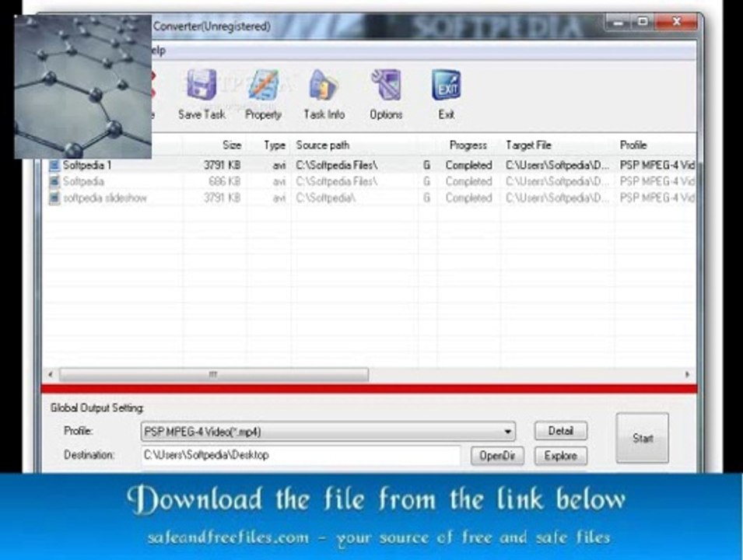The height and width of the screenshot is (560, 743).
Task: Click the left arrow of the horizontal scrollbar
Action: [51, 375]
